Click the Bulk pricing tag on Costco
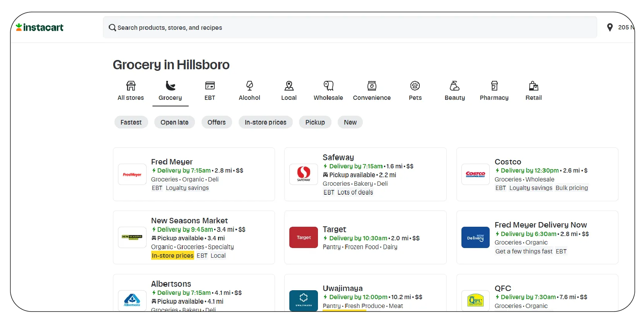644x320 pixels. click(x=572, y=188)
